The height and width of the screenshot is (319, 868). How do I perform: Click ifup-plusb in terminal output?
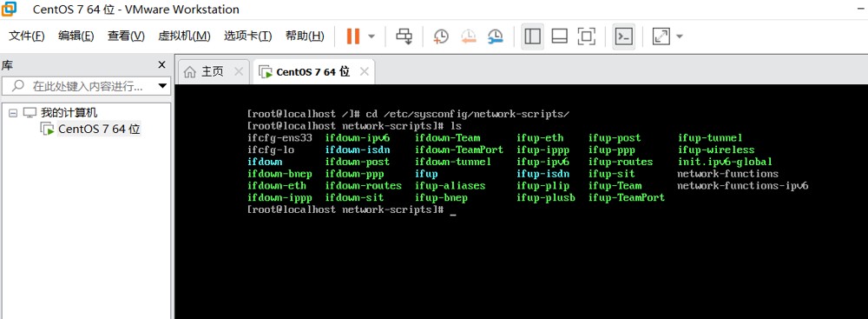pos(546,197)
